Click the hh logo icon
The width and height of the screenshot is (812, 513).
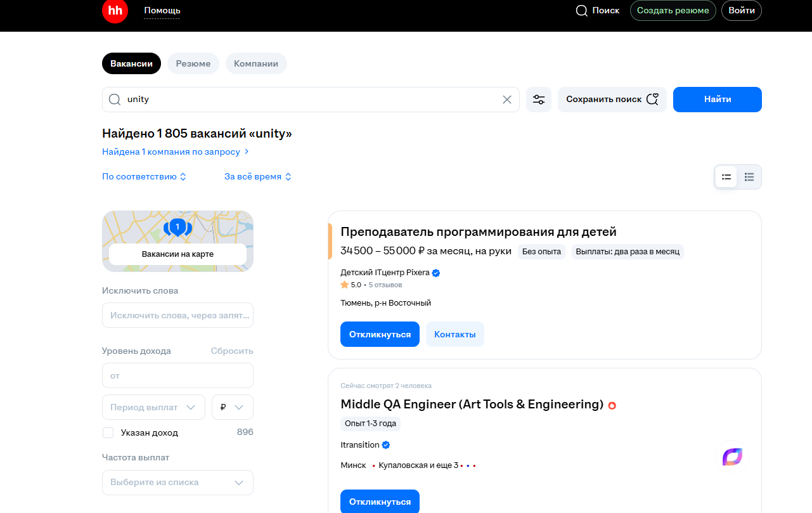coord(115,11)
